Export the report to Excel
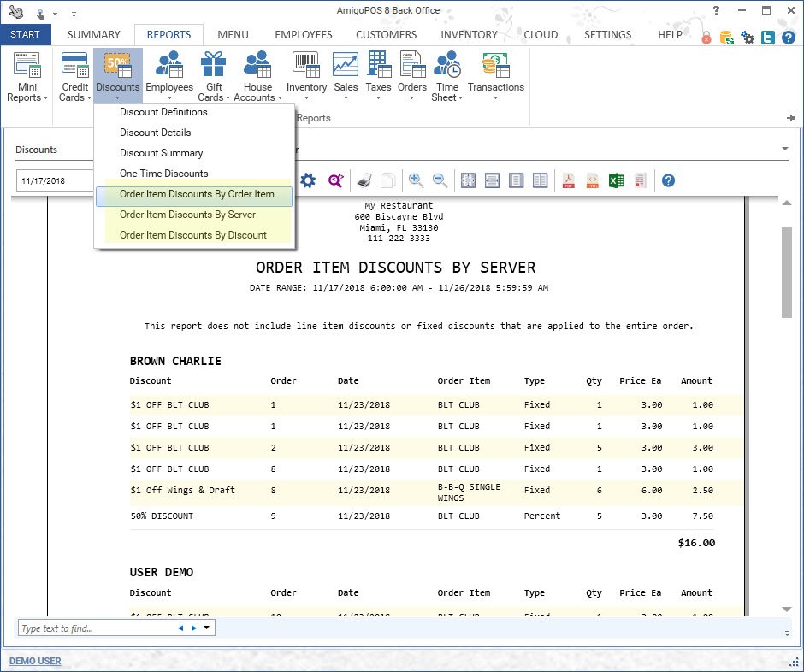Image resolution: width=804 pixels, height=672 pixels. 616,180
